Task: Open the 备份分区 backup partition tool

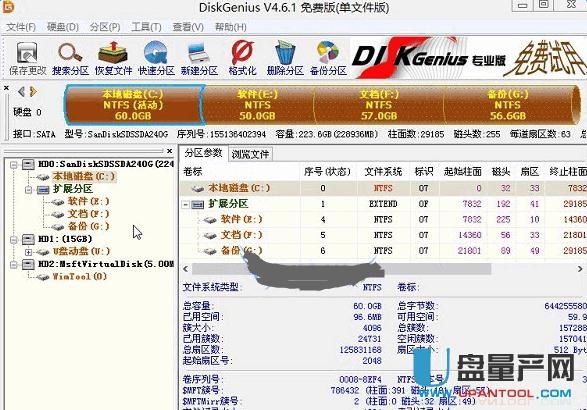Action: click(328, 58)
